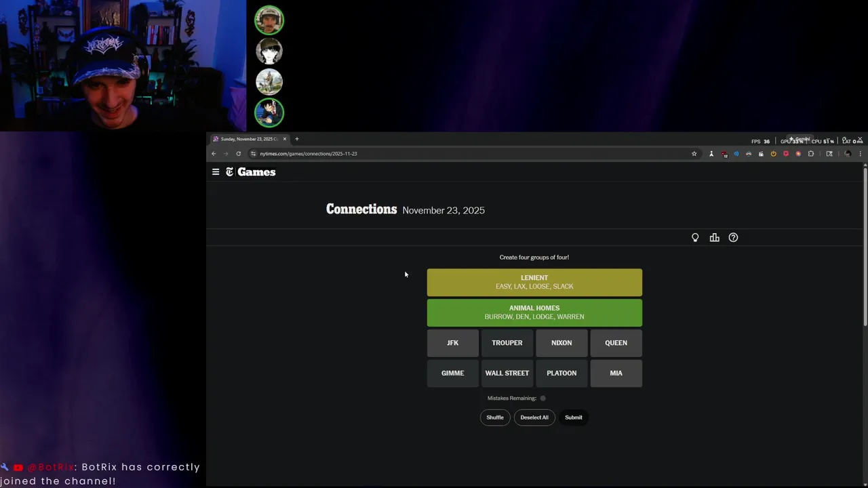The image size is (868, 488).
Task: Open the Chrome profile avatar
Action: [x=848, y=154]
